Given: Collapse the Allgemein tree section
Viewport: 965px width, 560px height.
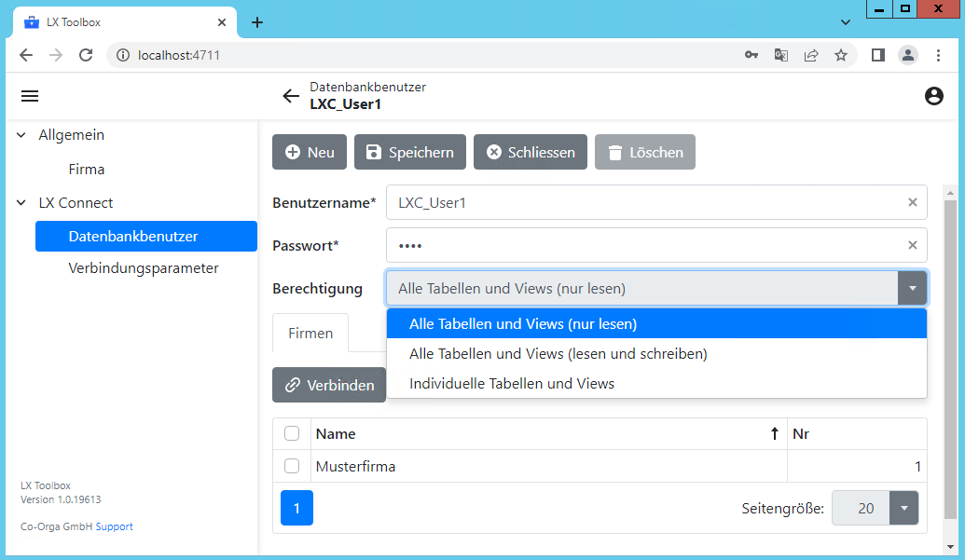Looking at the screenshot, I should (21, 135).
